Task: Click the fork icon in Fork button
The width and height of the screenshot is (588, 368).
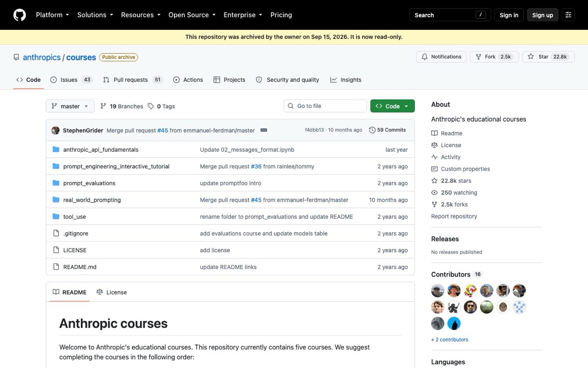Action: (478, 57)
